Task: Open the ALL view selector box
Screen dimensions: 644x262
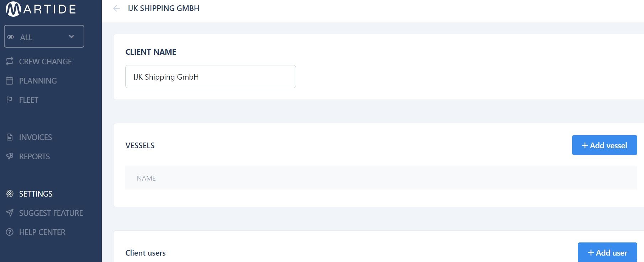Action: 44,36
